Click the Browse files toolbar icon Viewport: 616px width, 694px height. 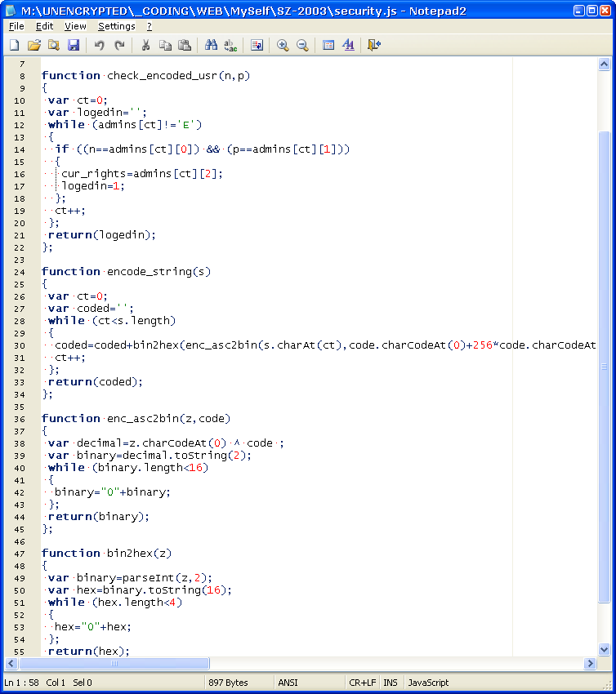(54, 45)
